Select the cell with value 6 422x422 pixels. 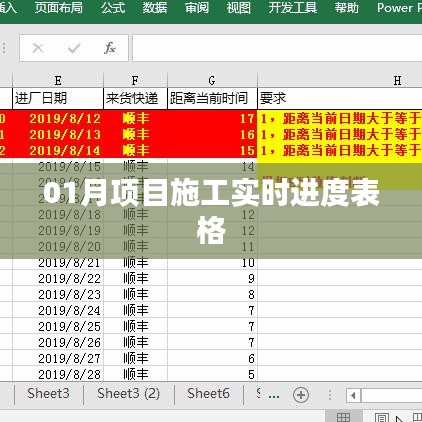[212, 358]
